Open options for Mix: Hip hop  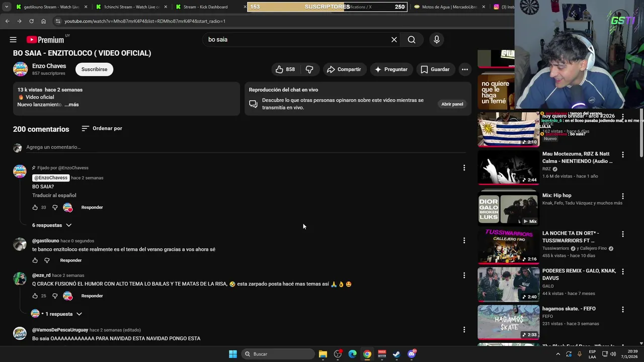pyautogui.click(x=623, y=197)
